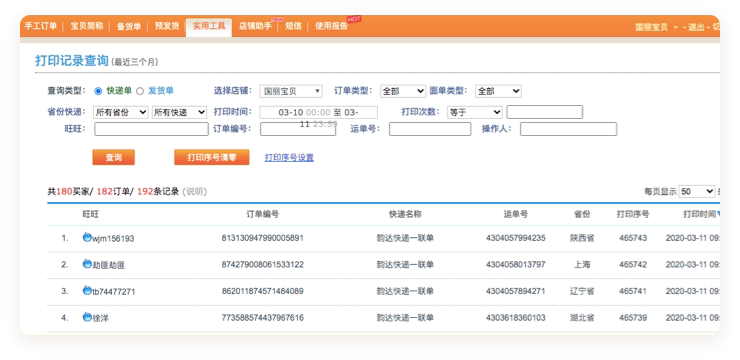Open the 面单类型 dropdown
Image resolution: width=740 pixels, height=360 pixels.
click(498, 91)
